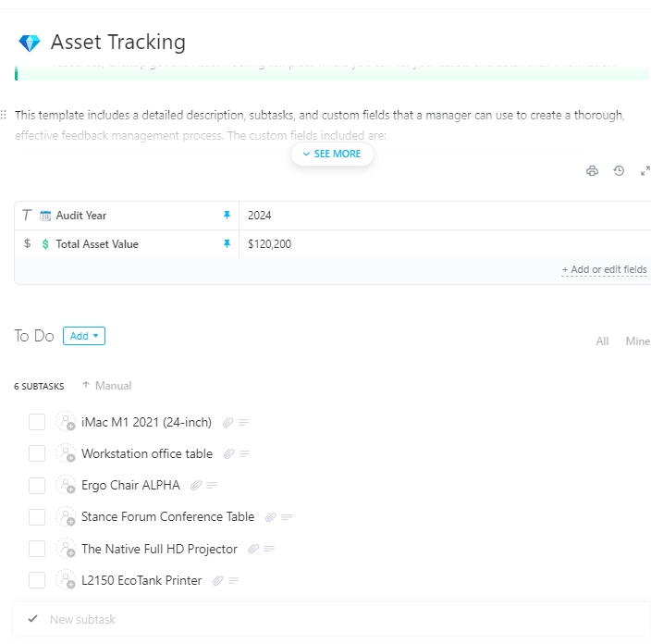
Task: Click the blue diamond icon beside Asset Tracking
Action: (30, 43)
